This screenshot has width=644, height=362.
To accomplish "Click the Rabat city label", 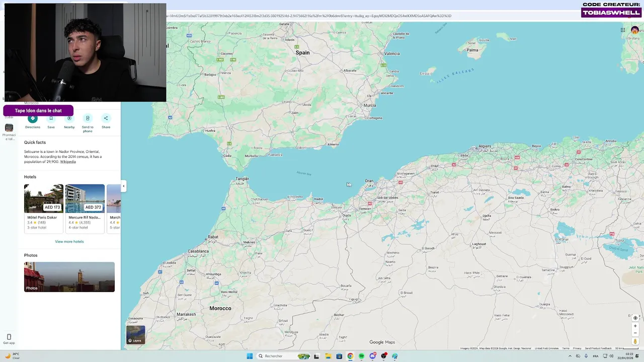I will (x=213, y=237).
